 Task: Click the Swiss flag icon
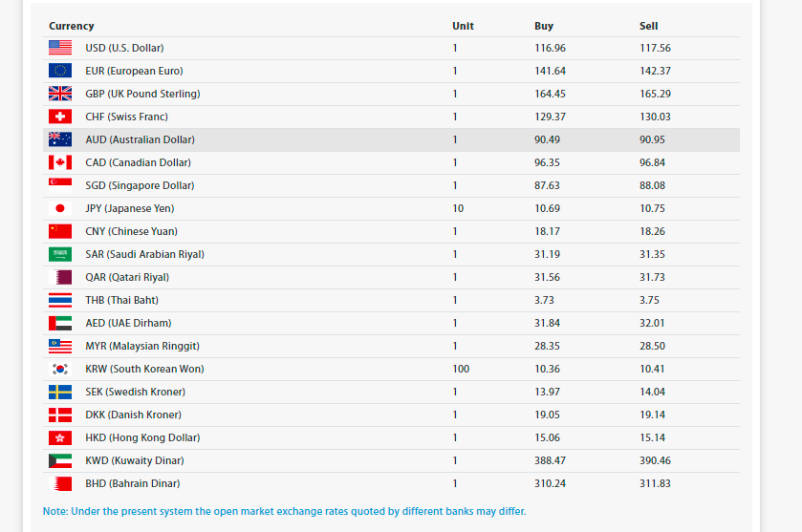[x=60, y=117]
